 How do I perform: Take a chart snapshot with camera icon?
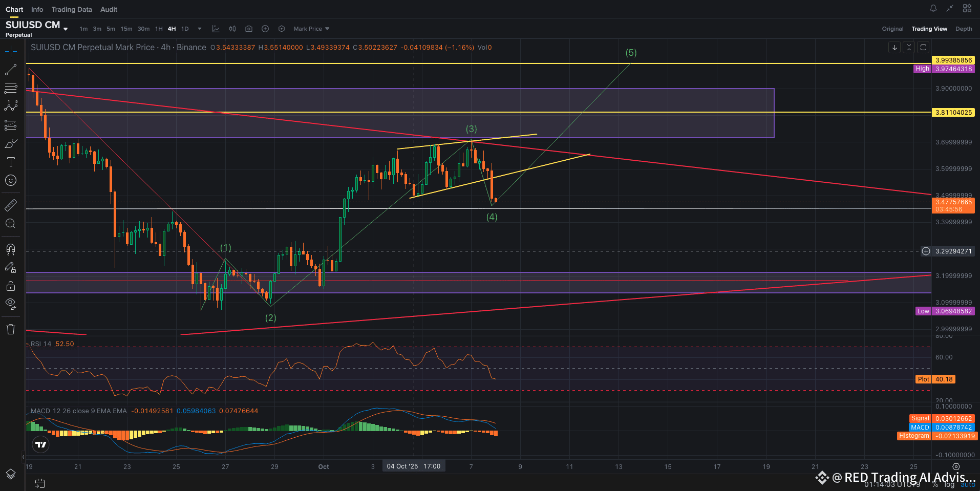pyautogui.click(x=249, y=29)
